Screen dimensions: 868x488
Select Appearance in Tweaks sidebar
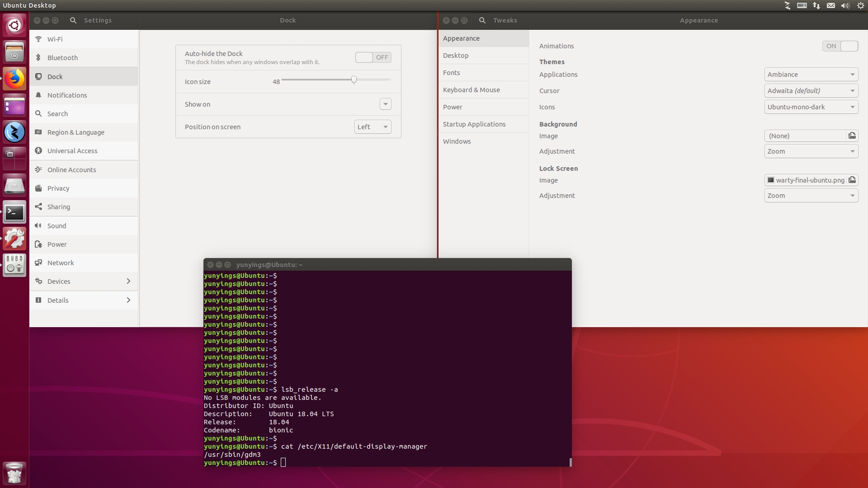click(484, 38)
